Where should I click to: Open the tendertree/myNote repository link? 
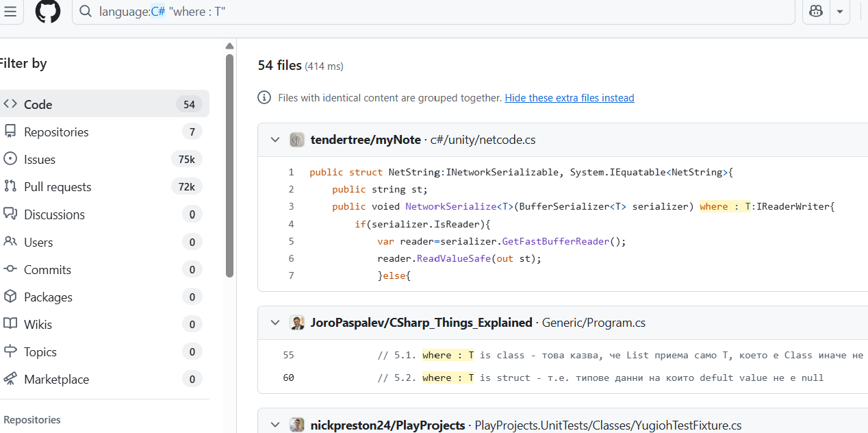click(x=366, y=140)
